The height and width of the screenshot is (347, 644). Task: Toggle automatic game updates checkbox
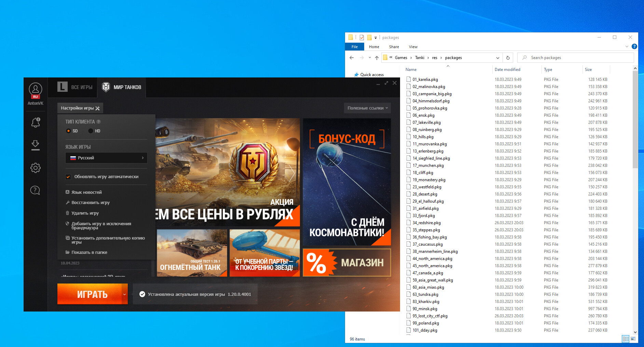68,177
